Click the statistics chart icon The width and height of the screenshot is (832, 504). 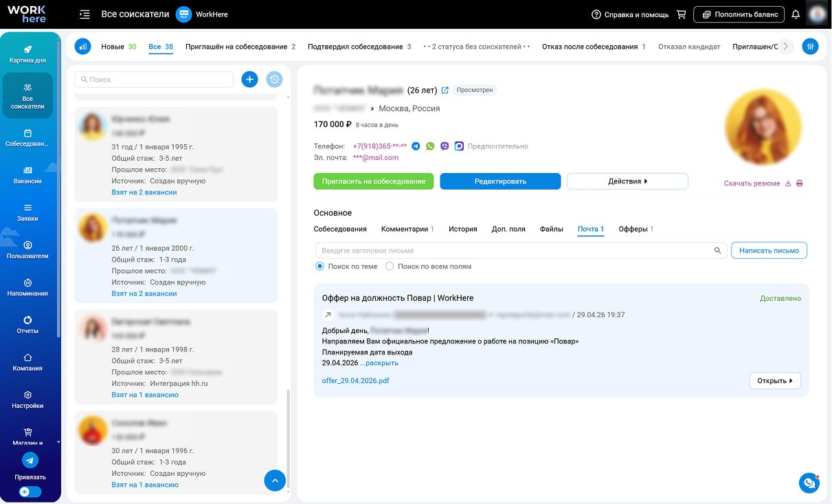pyautogui.click(x=83, y=47)
